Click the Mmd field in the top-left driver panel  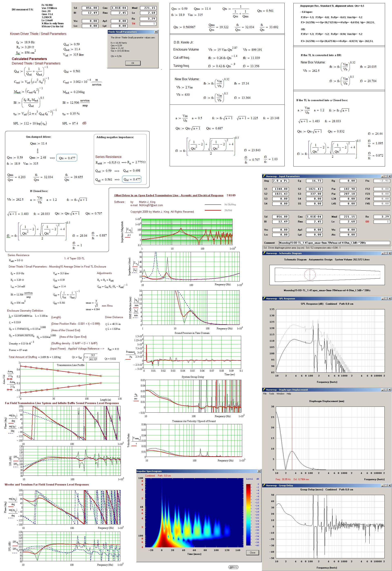click(x=148, y=8)
